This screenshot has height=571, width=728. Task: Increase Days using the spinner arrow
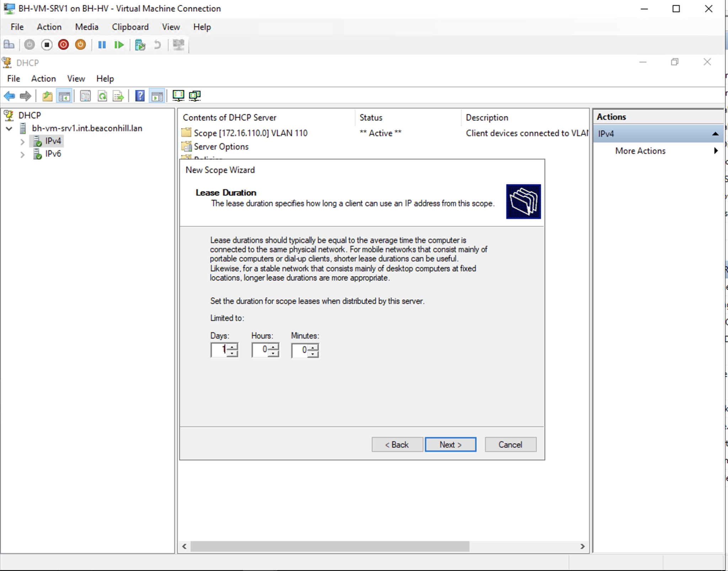click(x=232, y=347)
